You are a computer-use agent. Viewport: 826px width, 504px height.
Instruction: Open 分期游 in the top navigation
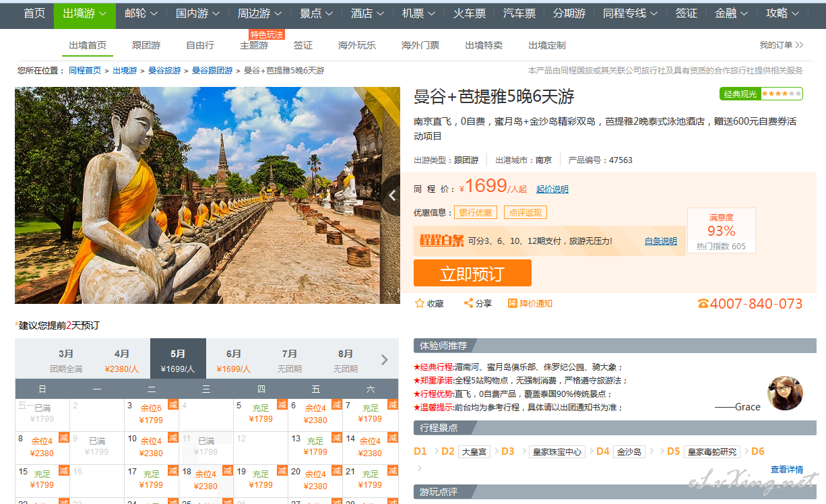tap(569, 13)
